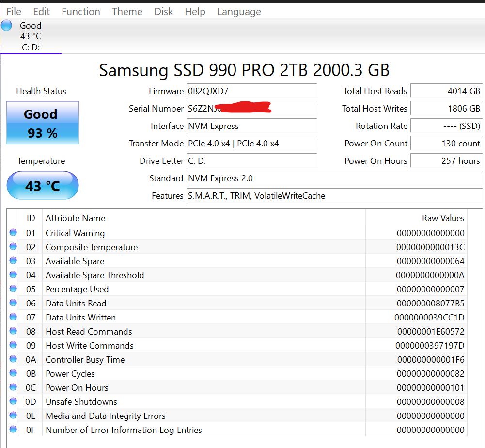The height and width of the screenshot is (448, 485).
Task: Select the C: D: drive tab
Action: pyautogui.click(x=31, y=47)
